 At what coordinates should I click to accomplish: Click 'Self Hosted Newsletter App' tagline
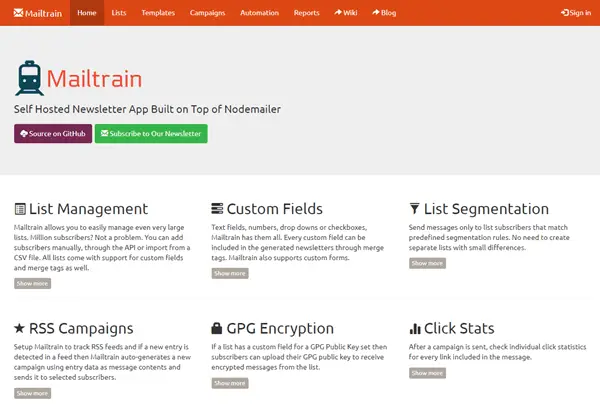tap(147, 109)
